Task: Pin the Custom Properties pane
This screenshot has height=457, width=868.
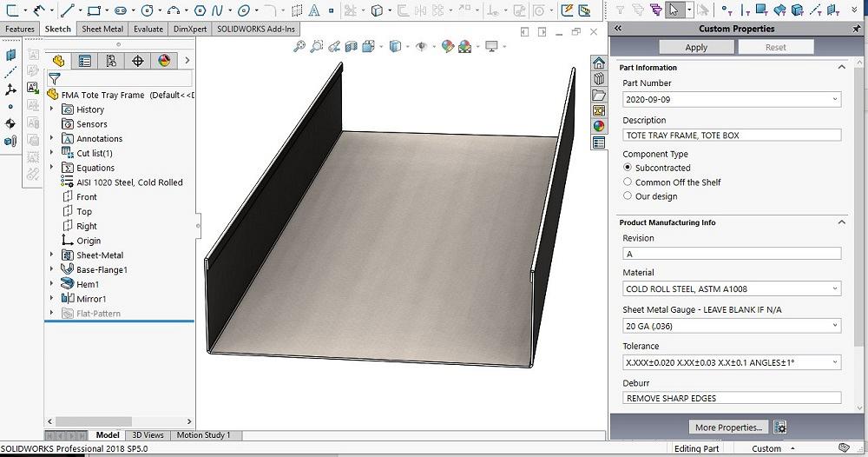Action: point(856,29)
